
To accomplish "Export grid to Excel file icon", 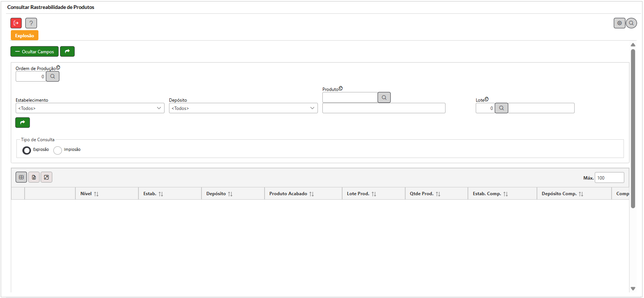I will (34, 177).
